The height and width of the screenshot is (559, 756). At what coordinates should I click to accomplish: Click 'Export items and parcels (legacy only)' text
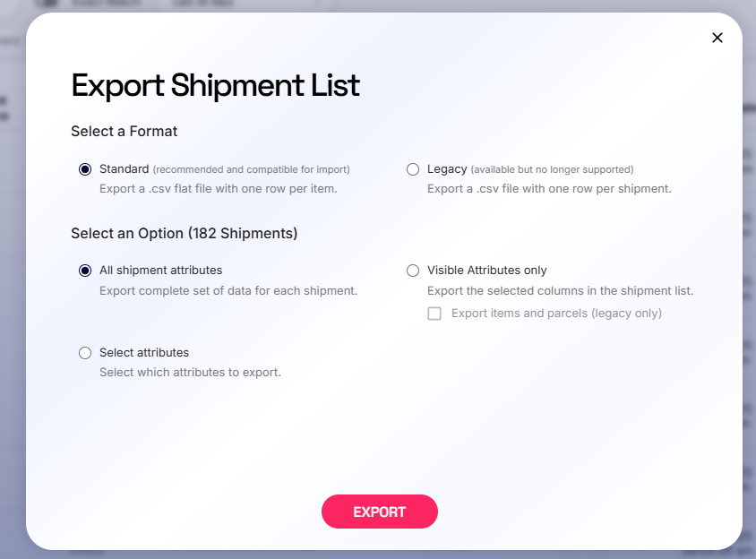pyautogui.click(x=556, y=314)
